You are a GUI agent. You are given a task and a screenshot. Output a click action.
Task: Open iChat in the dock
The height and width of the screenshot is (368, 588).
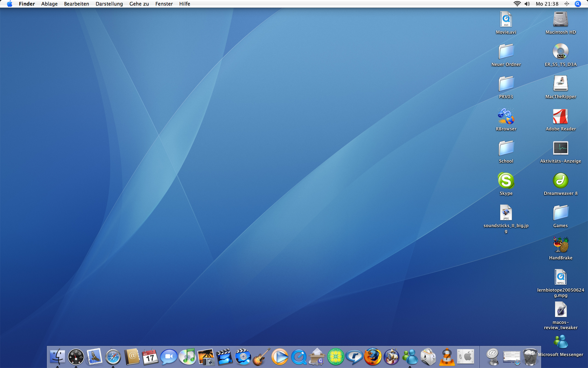pyautogui.click(x=169, y=357)
